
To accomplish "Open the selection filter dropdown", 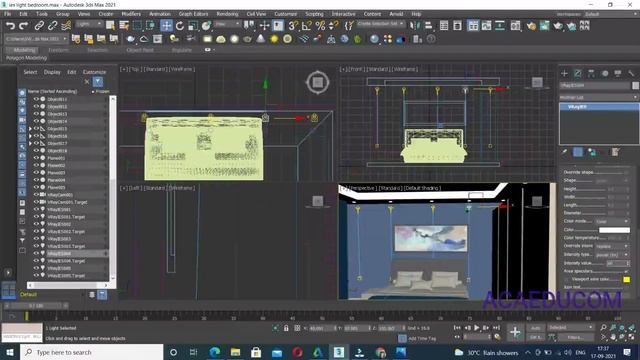I will (89, 24).
